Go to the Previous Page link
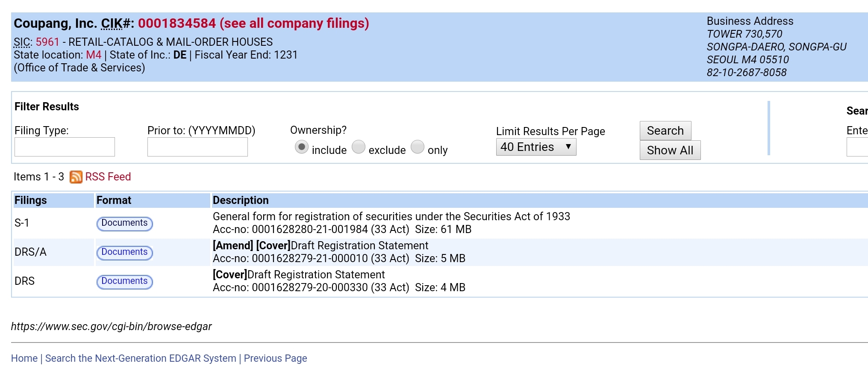Screen dimensions: 868x375 (x=275, y=358)
